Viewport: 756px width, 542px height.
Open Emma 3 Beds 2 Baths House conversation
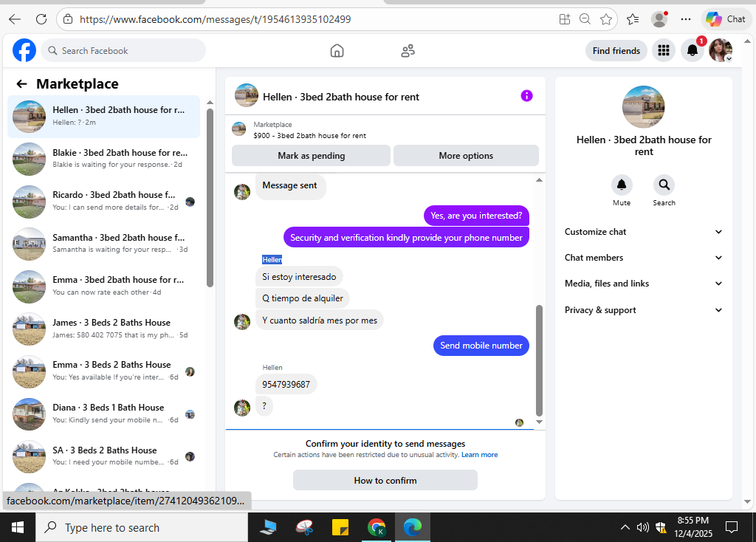pos(103,371)
